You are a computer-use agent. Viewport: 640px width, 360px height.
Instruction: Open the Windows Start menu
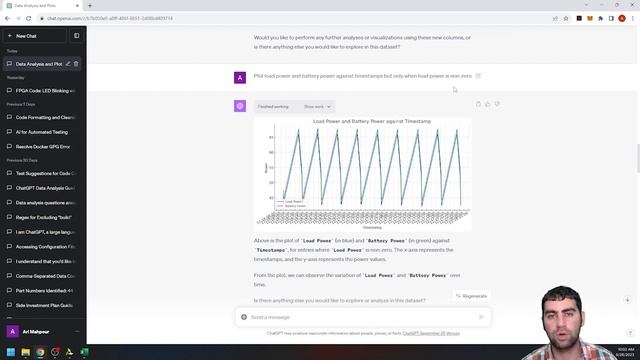pyautogui.click(x=11, y=352)
